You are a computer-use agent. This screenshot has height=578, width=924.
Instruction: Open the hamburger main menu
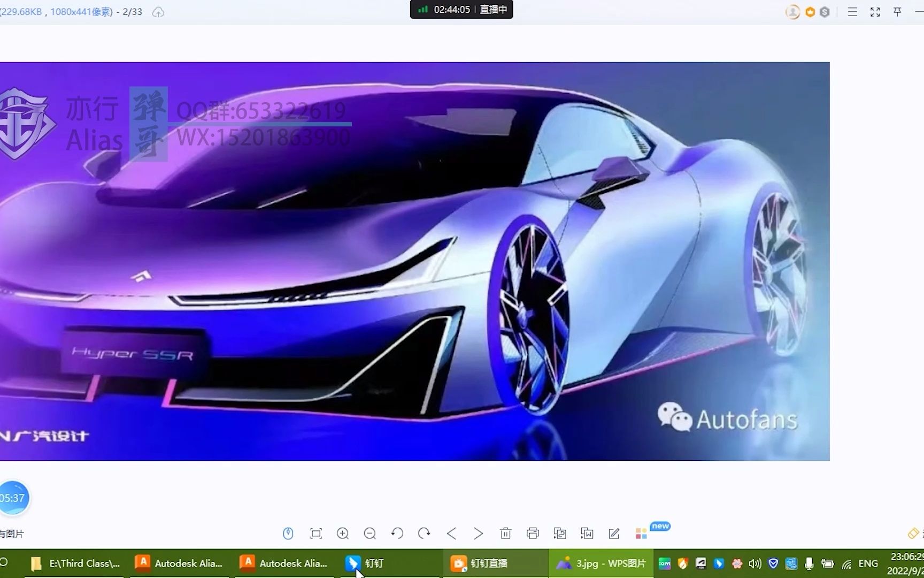[x=852, y=11]
